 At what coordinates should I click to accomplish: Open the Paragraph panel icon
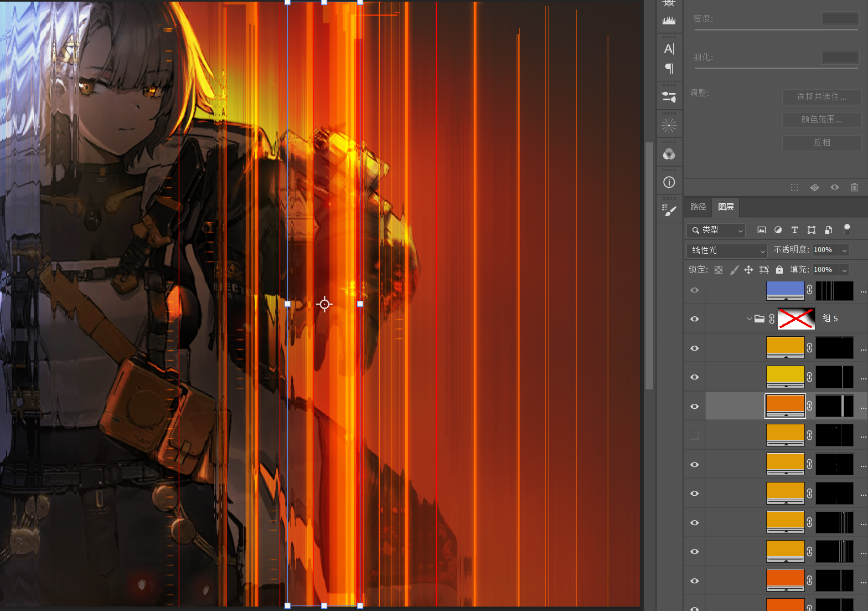(x=669, y=69)
